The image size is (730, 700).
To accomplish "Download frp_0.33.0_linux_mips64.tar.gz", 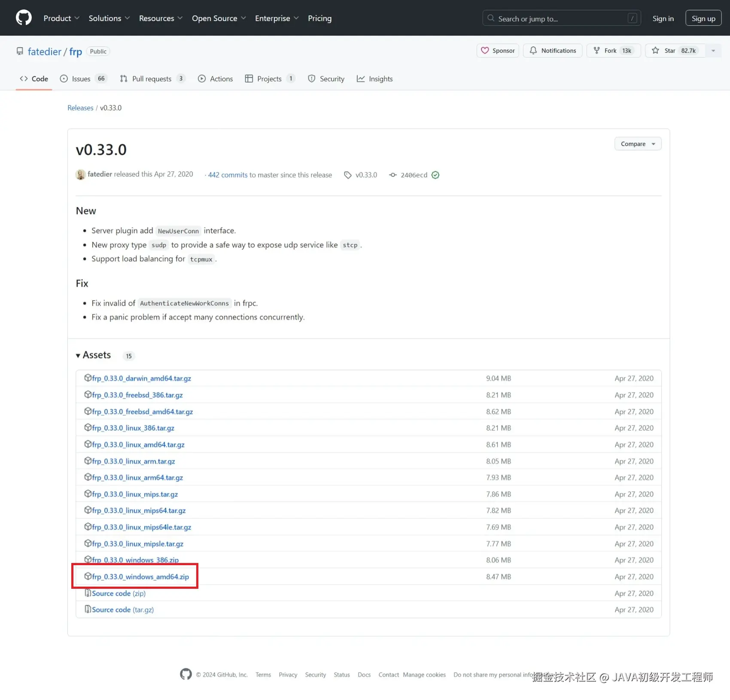I will [139, 510].
